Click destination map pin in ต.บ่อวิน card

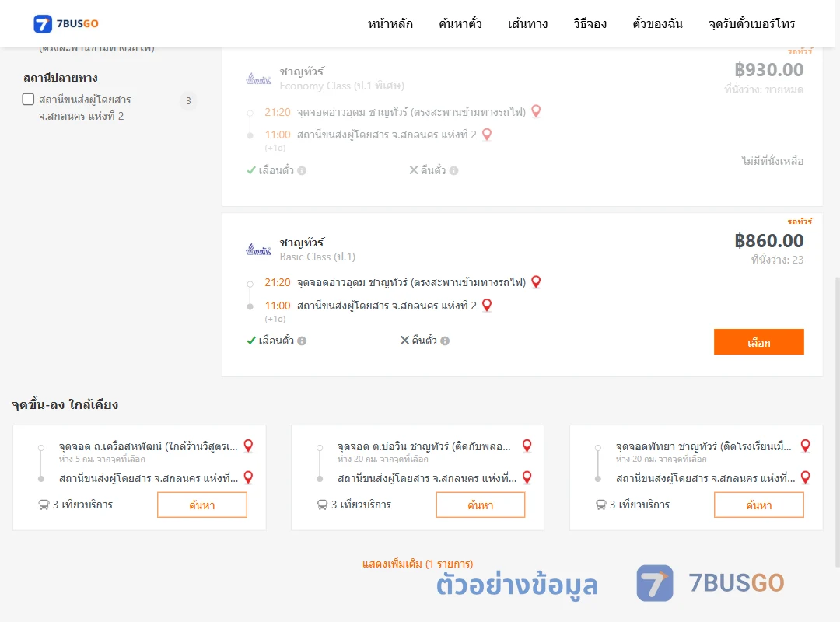coord(527,477)
